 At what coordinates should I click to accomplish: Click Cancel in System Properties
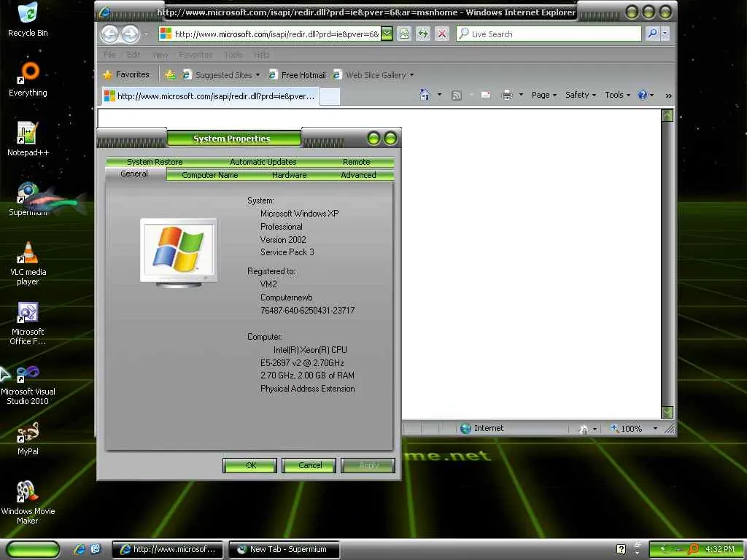click(x=309, y=465)
